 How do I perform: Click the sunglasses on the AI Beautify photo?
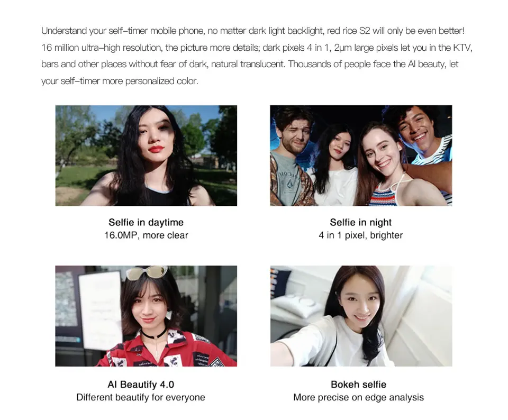[x=147, y=272]
